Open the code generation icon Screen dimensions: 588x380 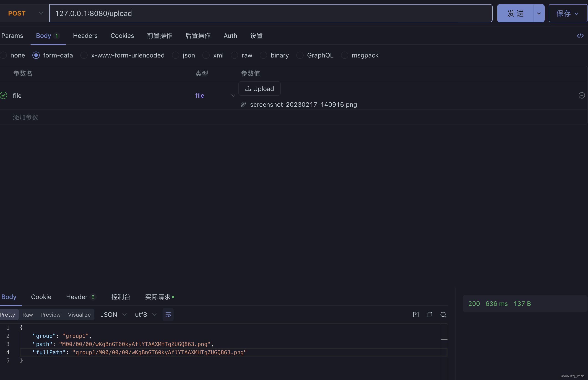580,36
